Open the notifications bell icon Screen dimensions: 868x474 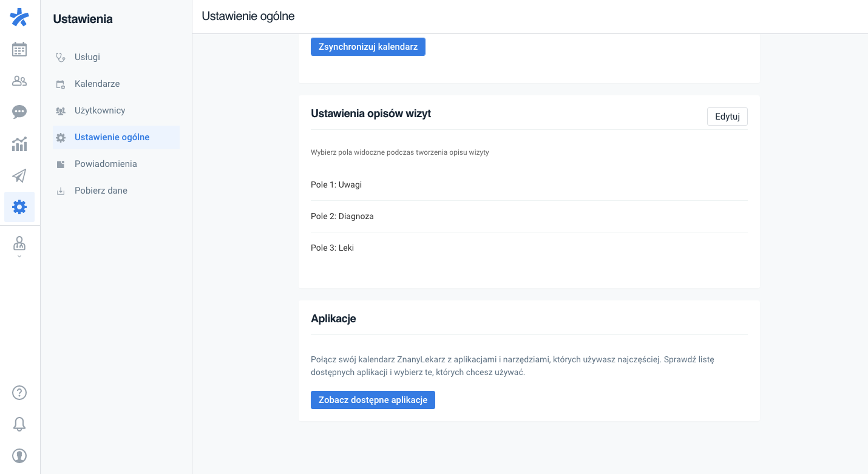tap(19, 424)
